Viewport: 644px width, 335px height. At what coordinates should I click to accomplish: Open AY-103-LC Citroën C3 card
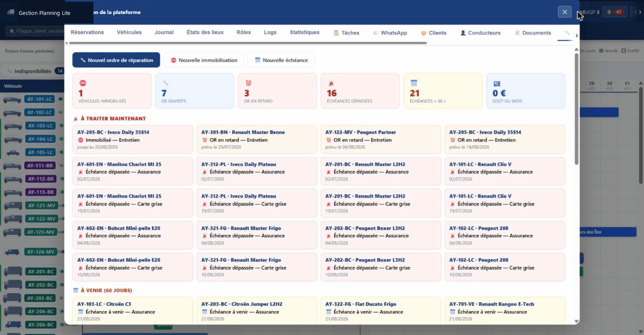(x=133, y=311)
